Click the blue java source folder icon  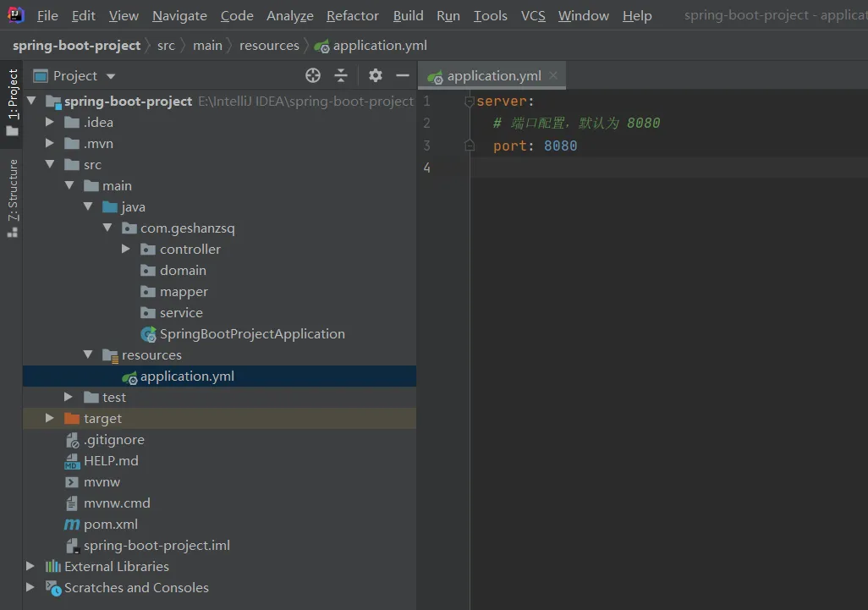110,207
